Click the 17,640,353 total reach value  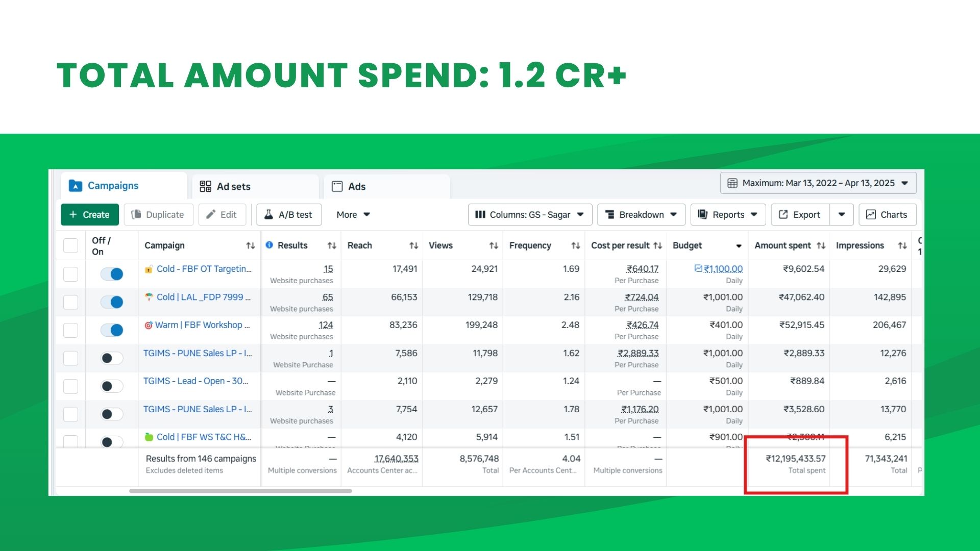(396, 459)
